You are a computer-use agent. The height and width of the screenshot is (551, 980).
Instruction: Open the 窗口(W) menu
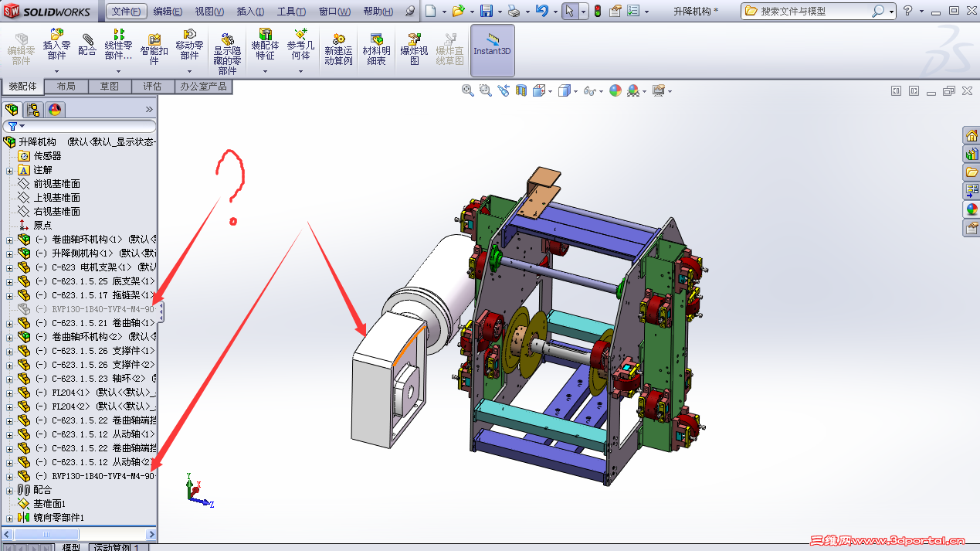pos(334,12)
